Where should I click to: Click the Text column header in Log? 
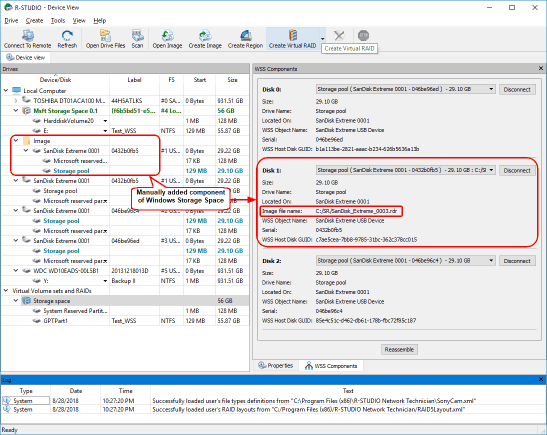(348, 391)
